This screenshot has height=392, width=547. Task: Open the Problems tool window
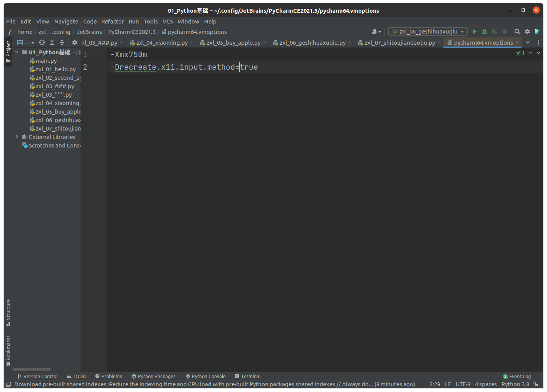(x=109, y=376)
